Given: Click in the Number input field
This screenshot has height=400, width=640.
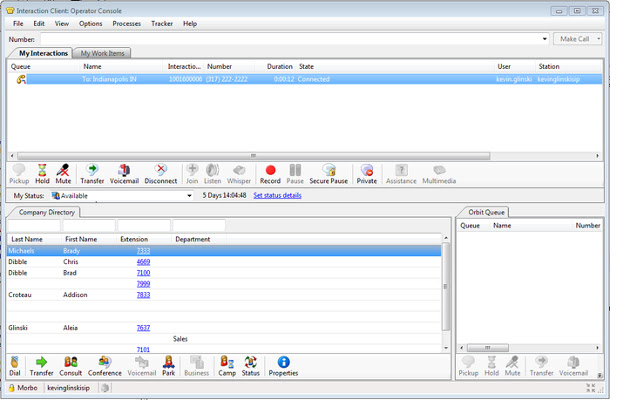Looking at the screenshot, I should [x=290, y=39].
